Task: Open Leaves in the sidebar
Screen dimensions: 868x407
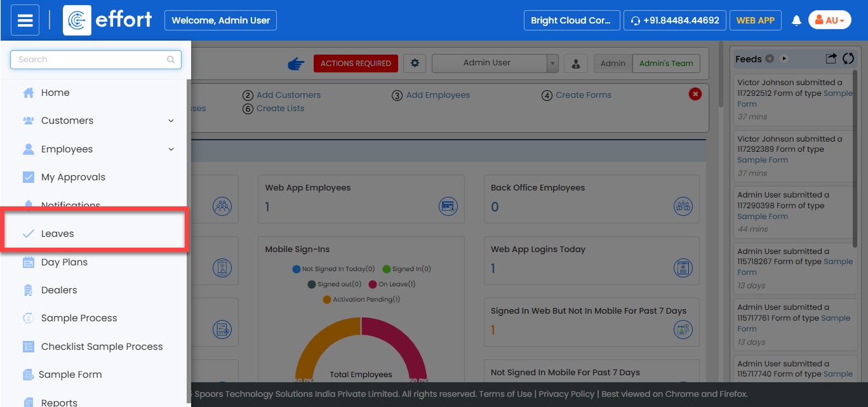Action: click(58, 234)
